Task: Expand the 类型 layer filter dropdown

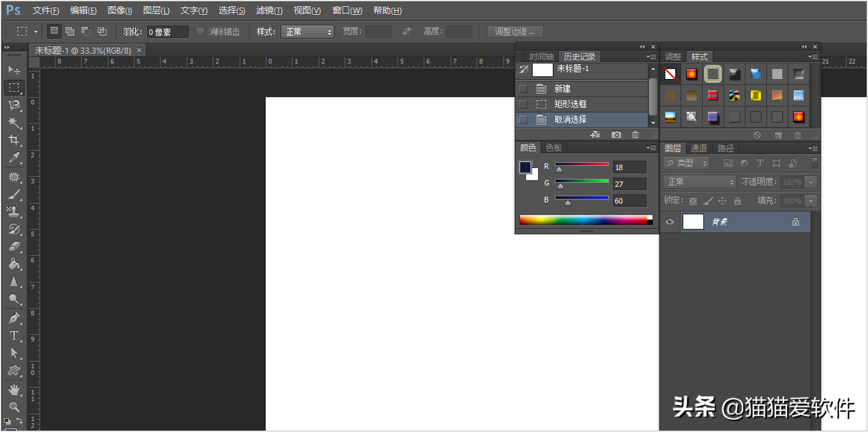Action: (x=686, y=163)
